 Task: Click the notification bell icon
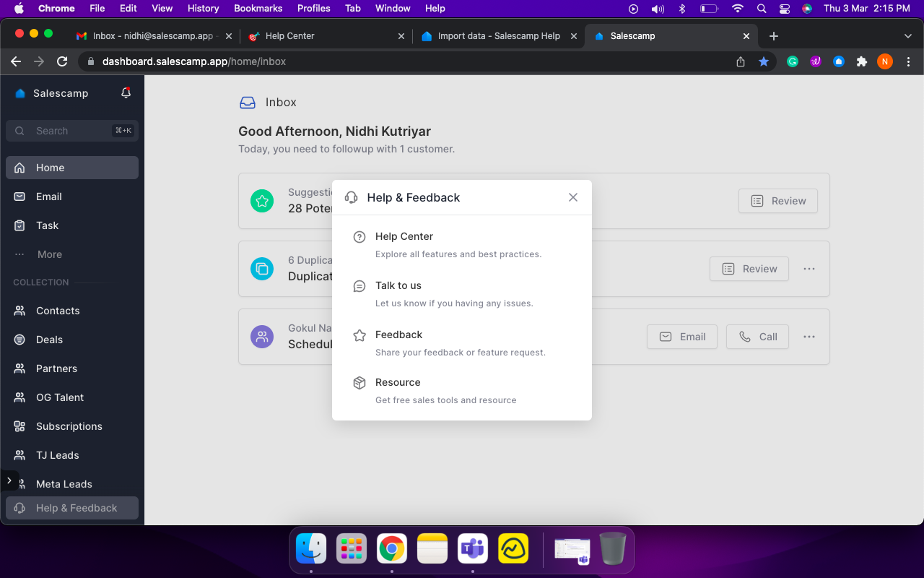126,93
